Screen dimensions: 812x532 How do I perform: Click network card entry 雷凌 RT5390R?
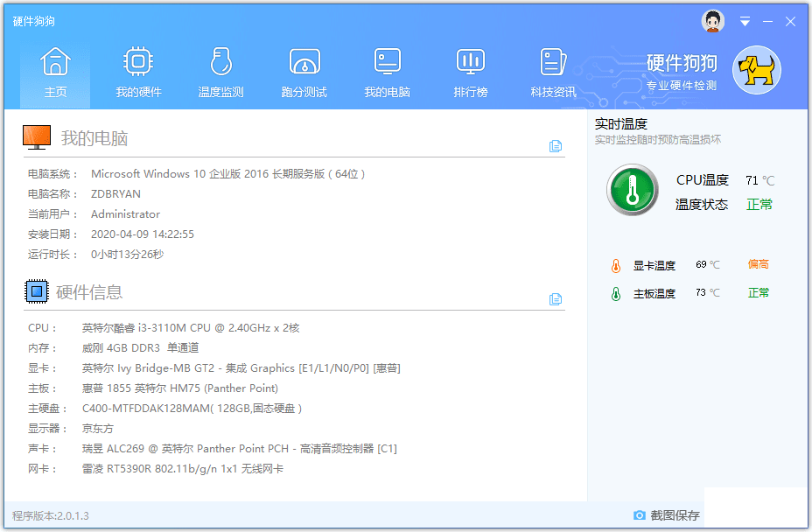click(183, 469)
